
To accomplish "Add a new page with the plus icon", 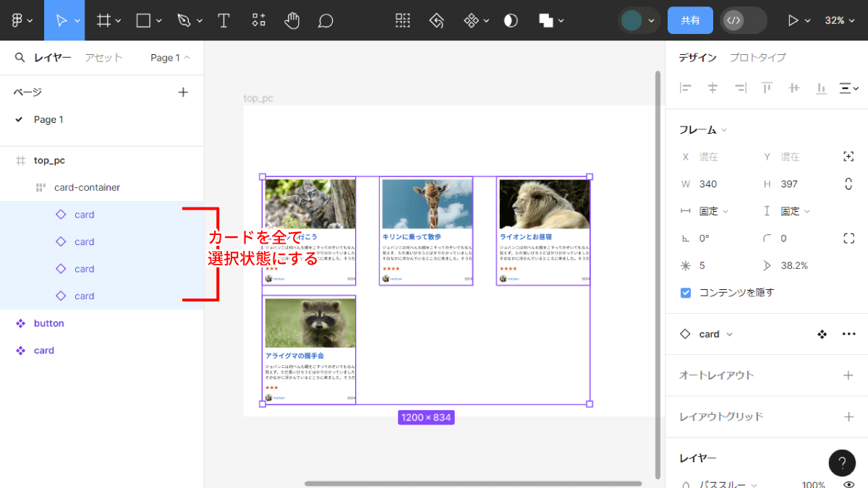I will point(183,92).
